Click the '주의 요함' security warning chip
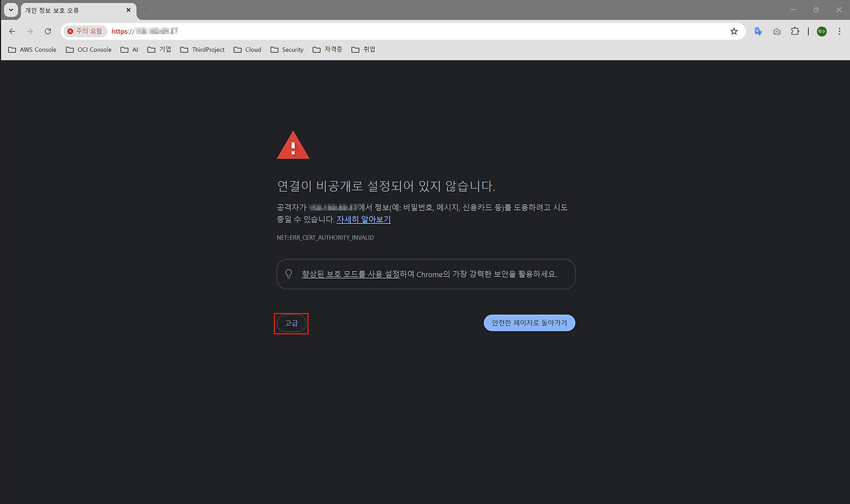The height and width of the screenshot is (504, 850). click(x=85, y=31)
